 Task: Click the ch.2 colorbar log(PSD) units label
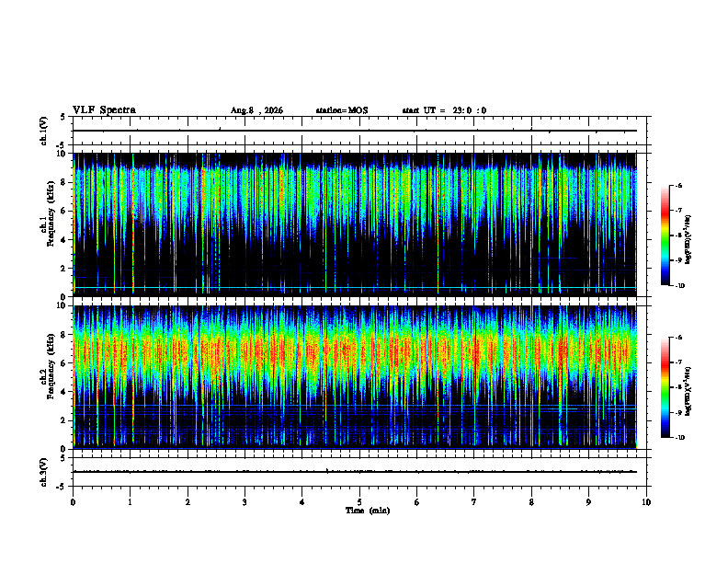(688, 392)
